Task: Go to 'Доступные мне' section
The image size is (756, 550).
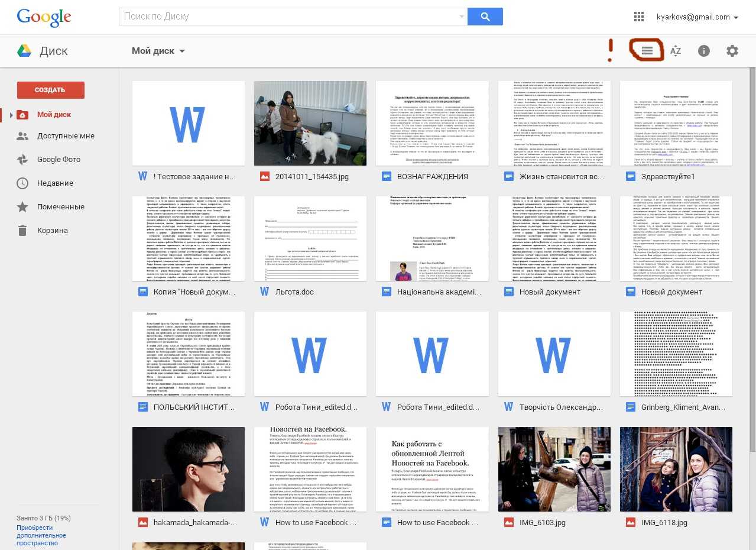Action: coord(65,136)
